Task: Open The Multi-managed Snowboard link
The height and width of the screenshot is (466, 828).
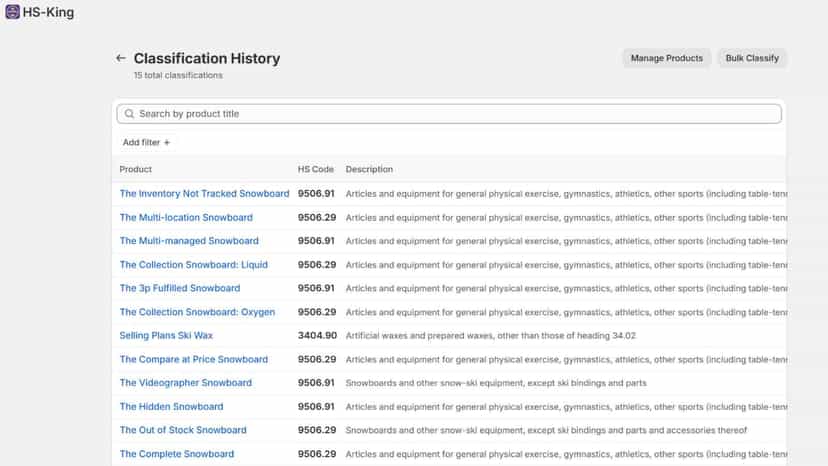Action: 189,240
